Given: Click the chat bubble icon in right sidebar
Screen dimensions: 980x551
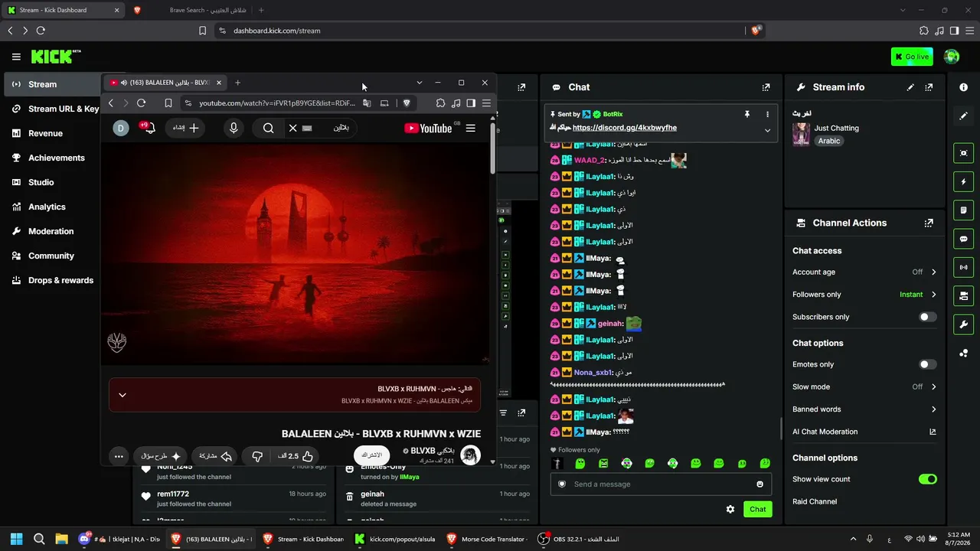Looking at the screenshot, I should tap(963, 239).
